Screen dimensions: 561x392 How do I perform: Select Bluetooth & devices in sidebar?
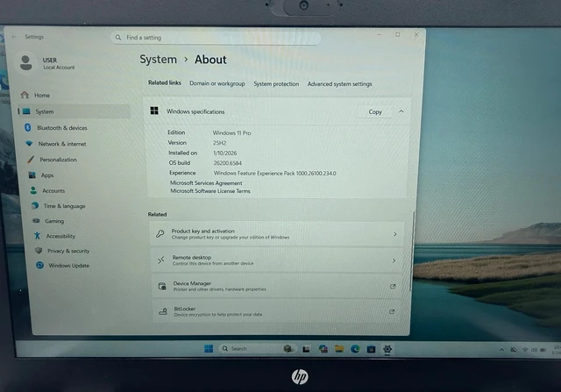[62, 128]
